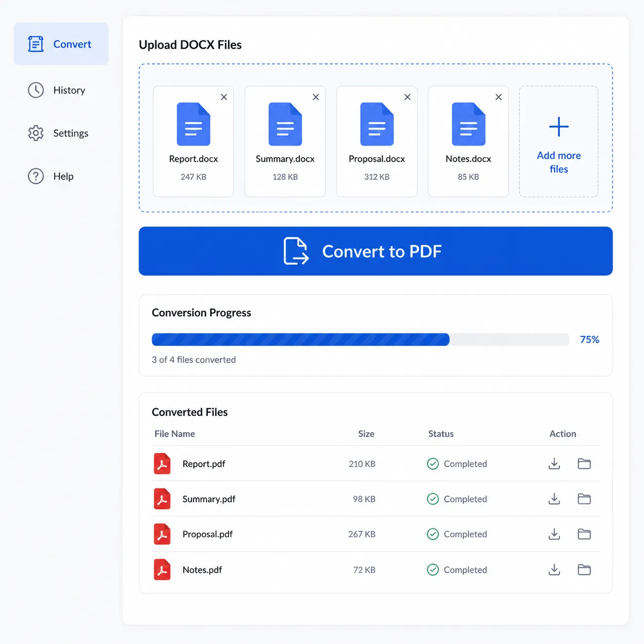Click the Notes.pdf PDF icon
644x644 pixels.
(x=162, y=570)
